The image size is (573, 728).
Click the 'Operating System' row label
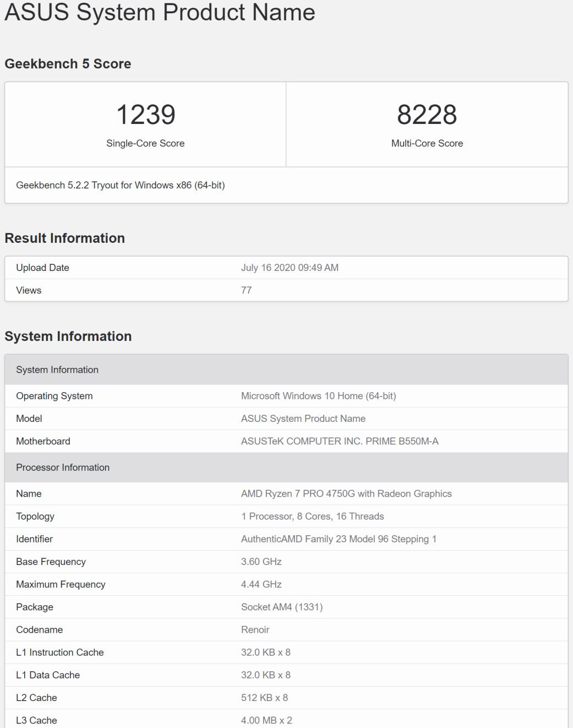[54, 396]
